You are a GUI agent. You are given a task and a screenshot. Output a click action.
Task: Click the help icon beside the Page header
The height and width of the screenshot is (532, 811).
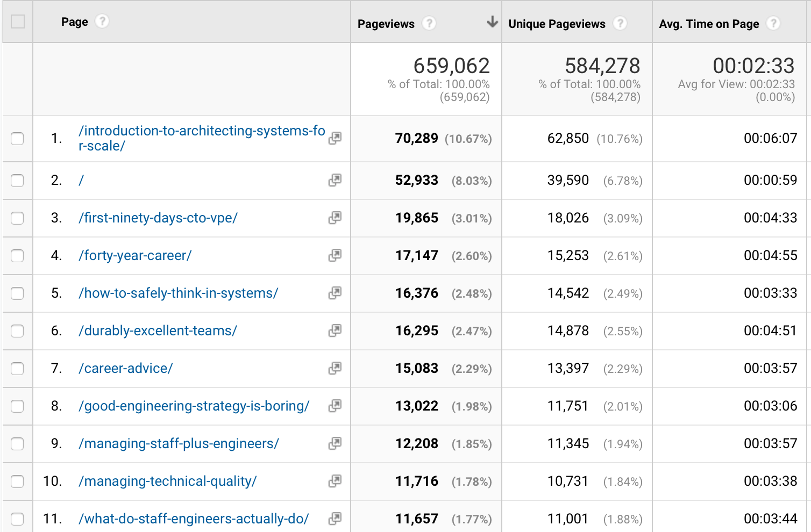pos(102,22)
